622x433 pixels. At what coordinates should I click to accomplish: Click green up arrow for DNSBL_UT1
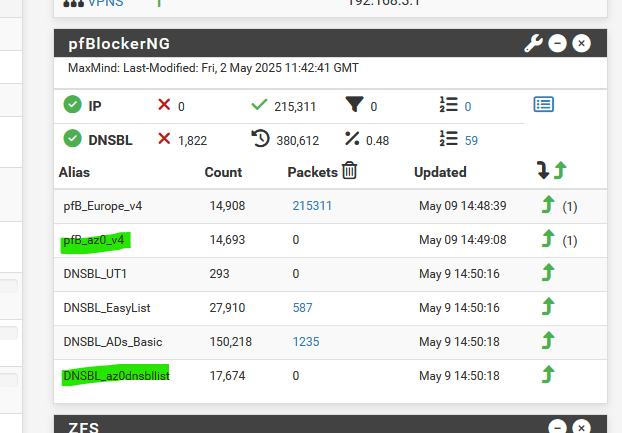(x=548, y=273)
